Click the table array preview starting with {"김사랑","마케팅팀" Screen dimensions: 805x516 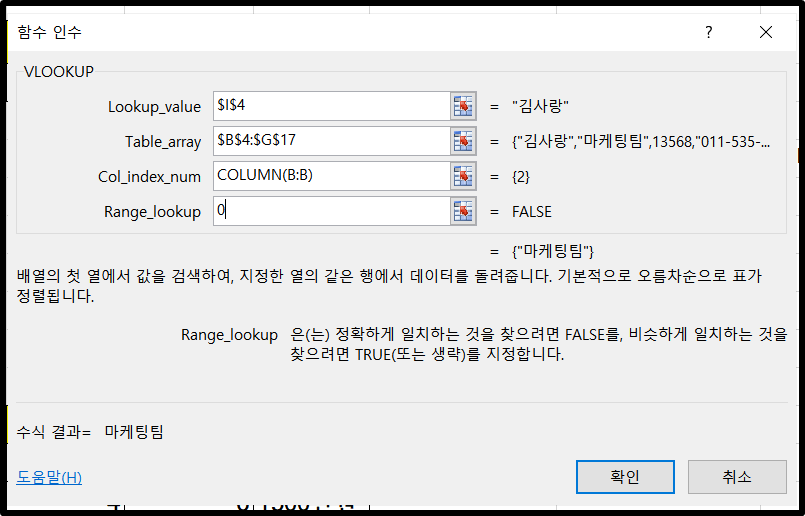pyautogui.click(x=641, y=142)
